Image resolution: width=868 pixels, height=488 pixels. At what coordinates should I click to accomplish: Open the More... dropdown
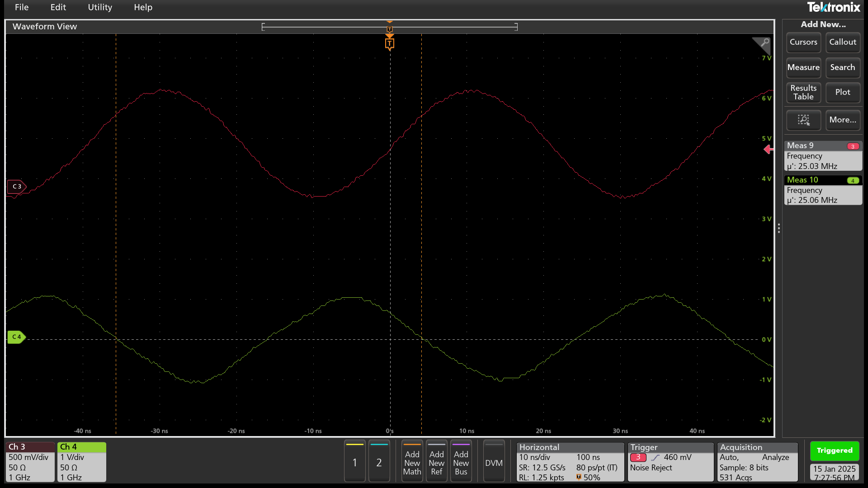point(843,120)
